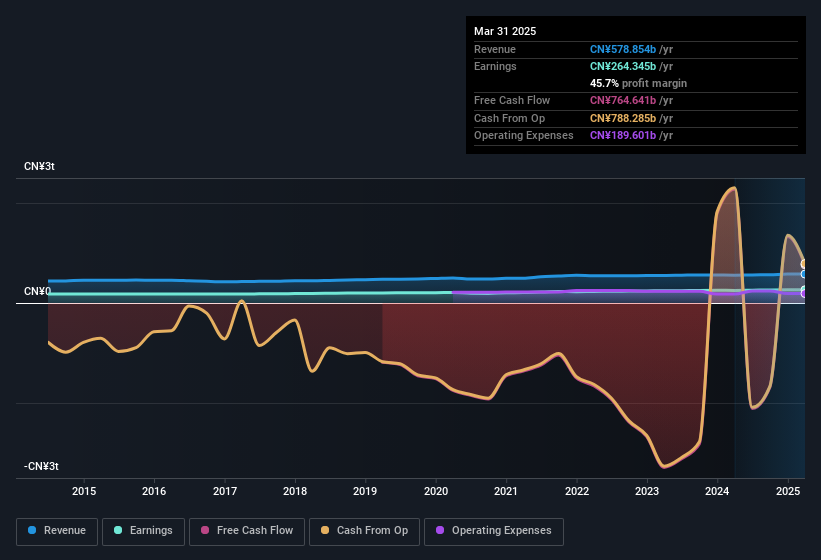Select the 2021 label on the time axis
This screenshot has width=821, height=560.
pyautogui.click(x=506, y=491)
